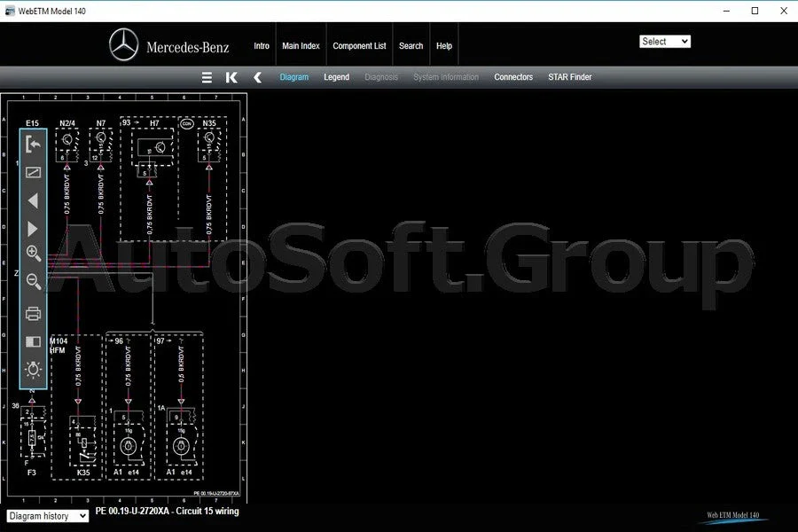This screenshot has width=798, height=532.
Task: Print the current wiring diagram
Action: pos(33,313)
